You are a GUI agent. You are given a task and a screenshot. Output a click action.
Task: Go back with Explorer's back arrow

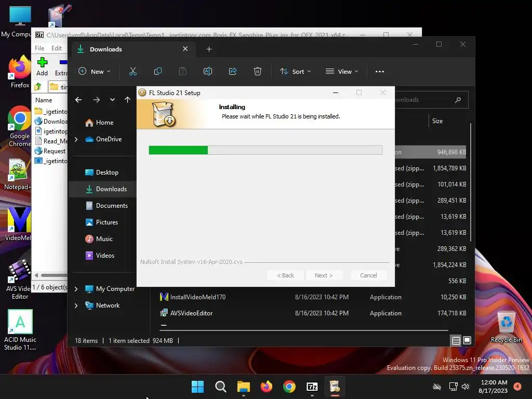click(x=78, y=100)
